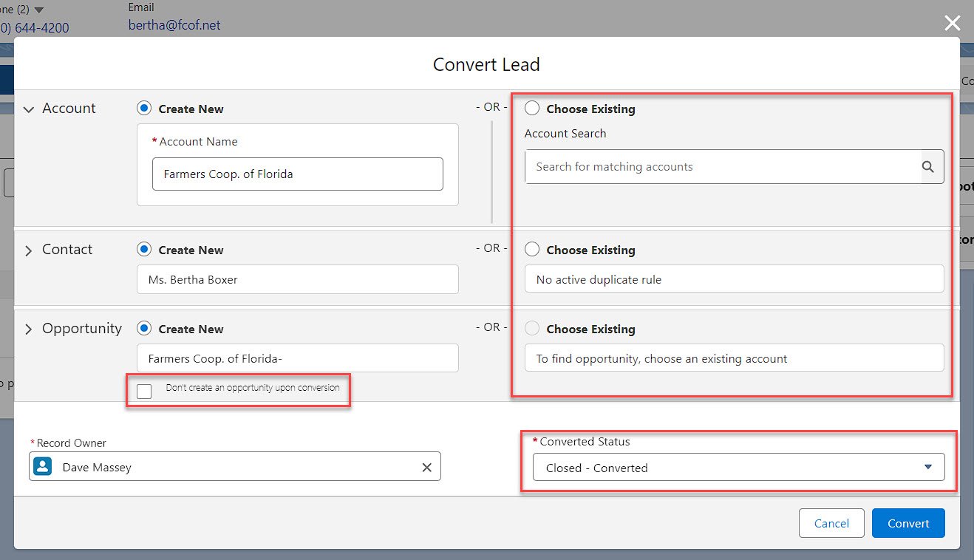Click the Ms. Bertha Boxer contact field

(x=298, y=279)
